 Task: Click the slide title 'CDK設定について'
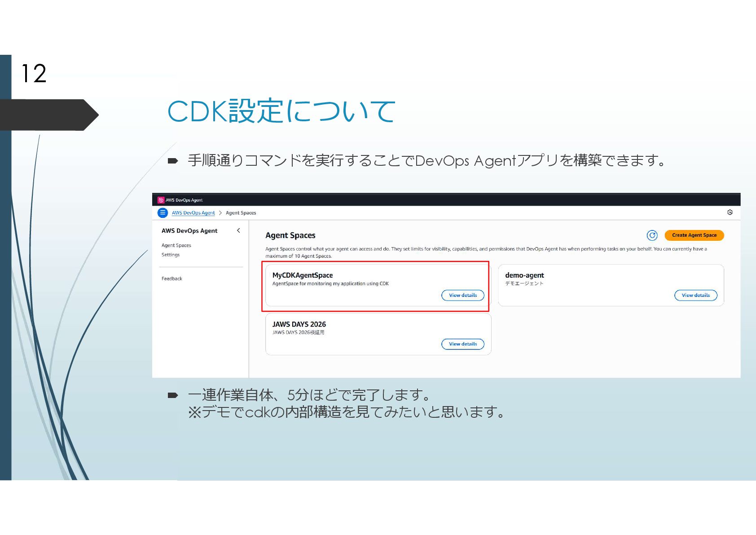pos(281,111)
